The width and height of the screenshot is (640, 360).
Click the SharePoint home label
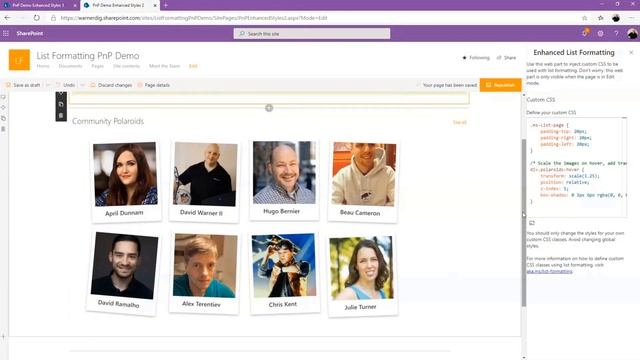coord(30,33)
